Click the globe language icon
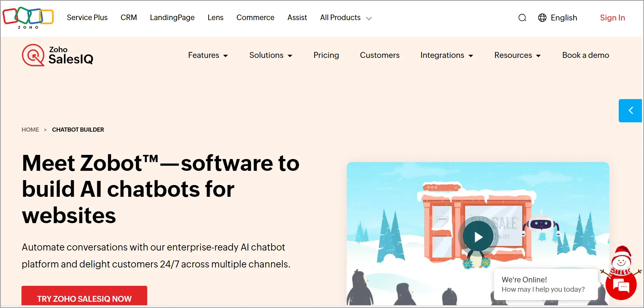 542,18
